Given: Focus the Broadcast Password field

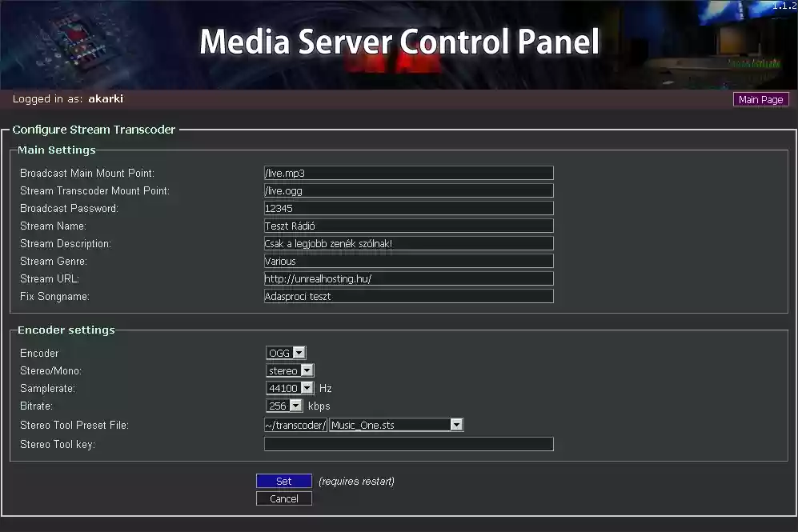Looking at the screenshot, I should click(x=409, y=208).
